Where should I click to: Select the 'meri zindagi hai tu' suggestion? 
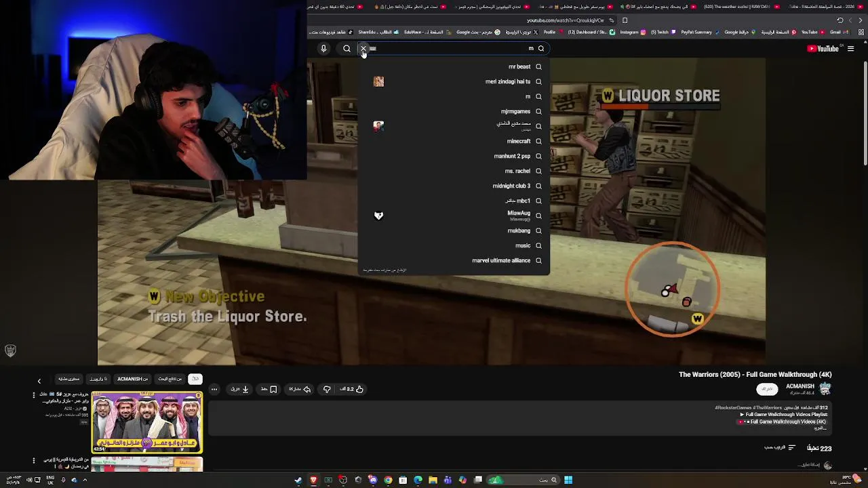point(454,81)
